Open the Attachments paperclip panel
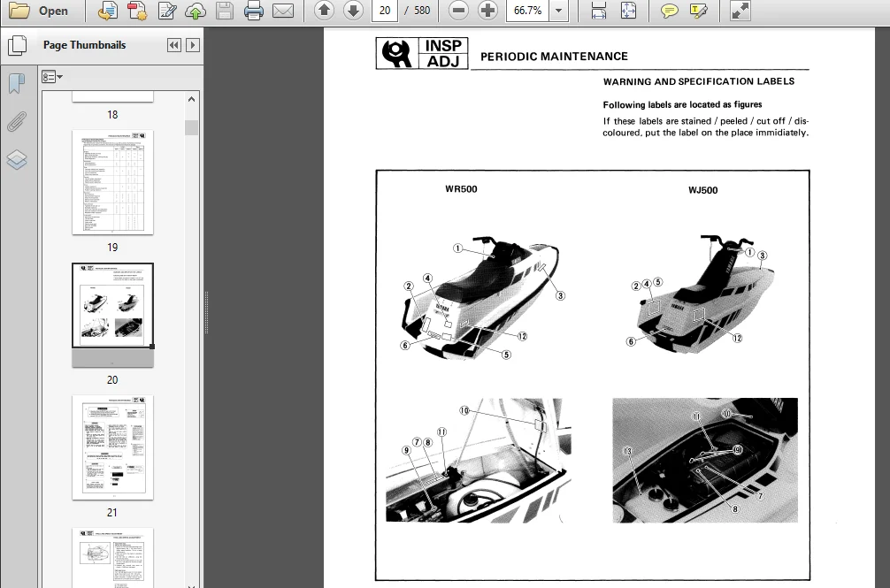Viewport: 890px width, 588px height. [x=17, y=121]
